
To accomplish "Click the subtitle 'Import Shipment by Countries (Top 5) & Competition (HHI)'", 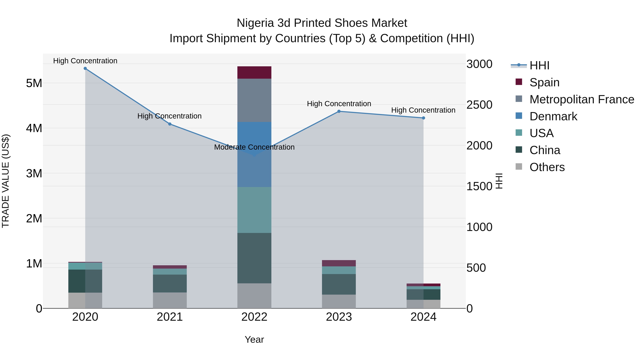I will pyautogui.click(x=322, y=38).
